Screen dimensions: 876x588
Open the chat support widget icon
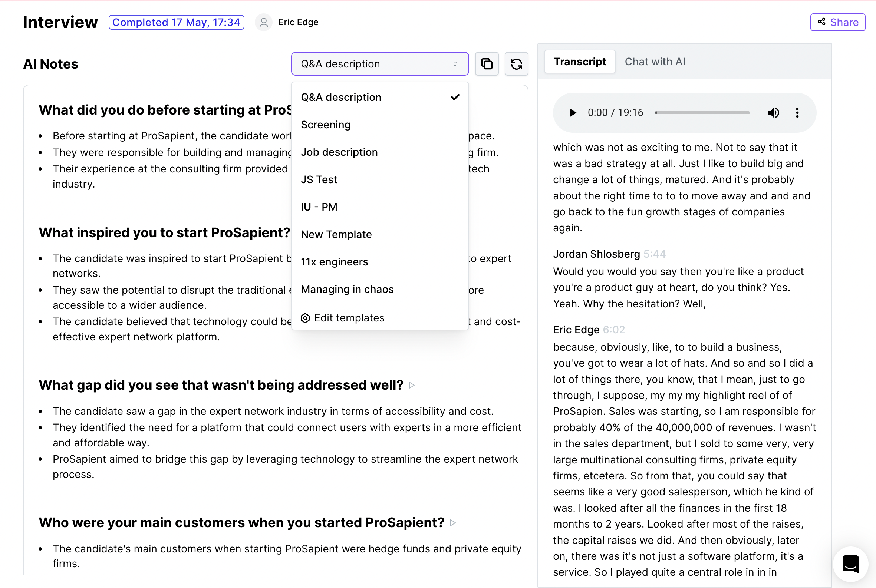tap(850, 563)
